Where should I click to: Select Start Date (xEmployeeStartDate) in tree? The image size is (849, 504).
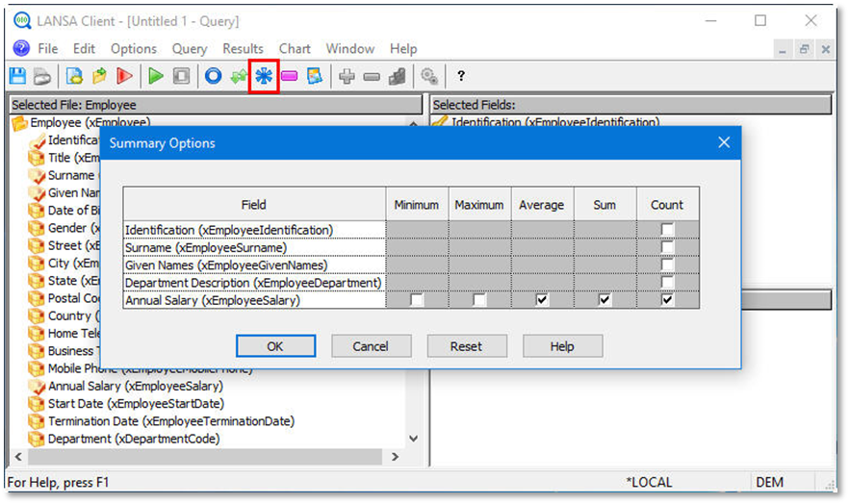[136, 404]
